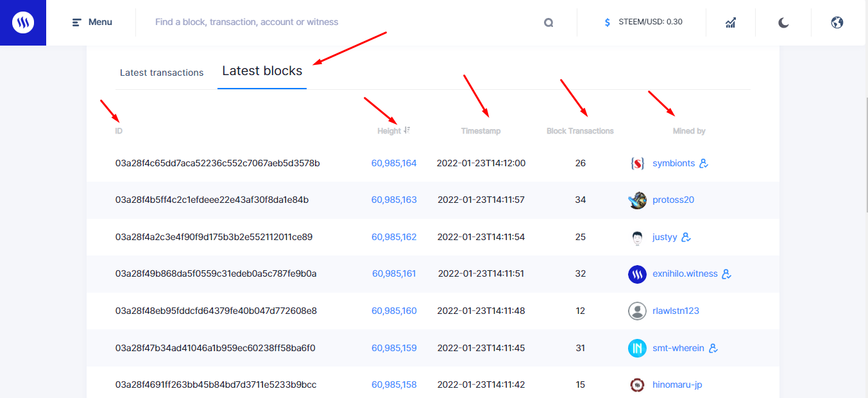The image size is (868, 398).
Task: Click the STEEM/USD price dollar icon
Action: [x=608, y=22]
